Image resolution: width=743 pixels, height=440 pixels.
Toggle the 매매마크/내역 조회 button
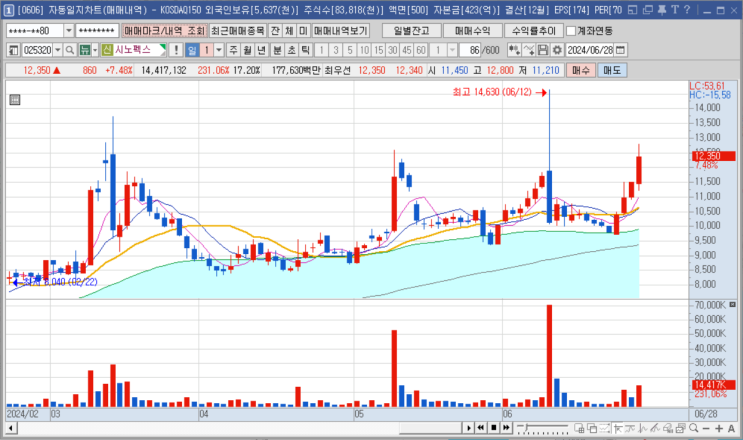(x=164, y=31)
